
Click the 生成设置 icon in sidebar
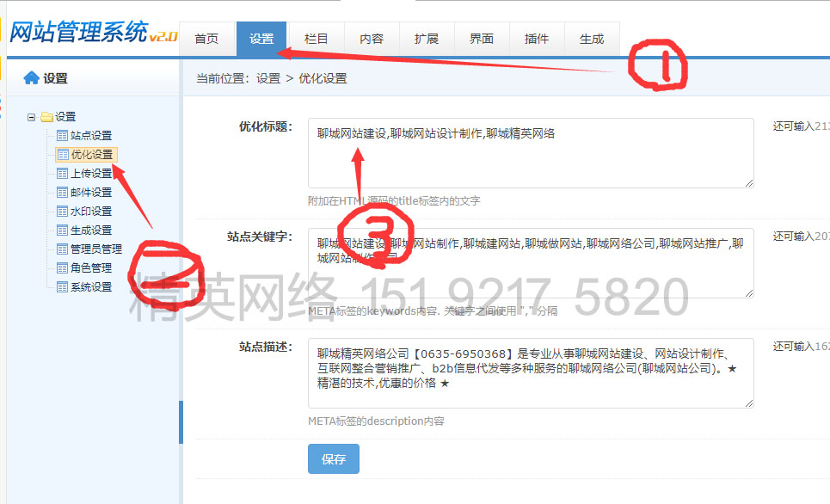[60, 229]
